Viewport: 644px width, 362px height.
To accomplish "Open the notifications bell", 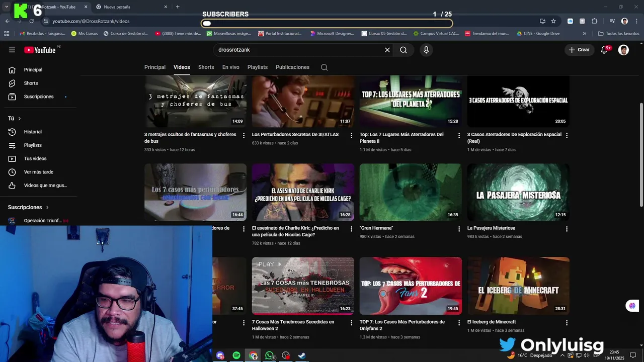I will (x=604, y=50).
